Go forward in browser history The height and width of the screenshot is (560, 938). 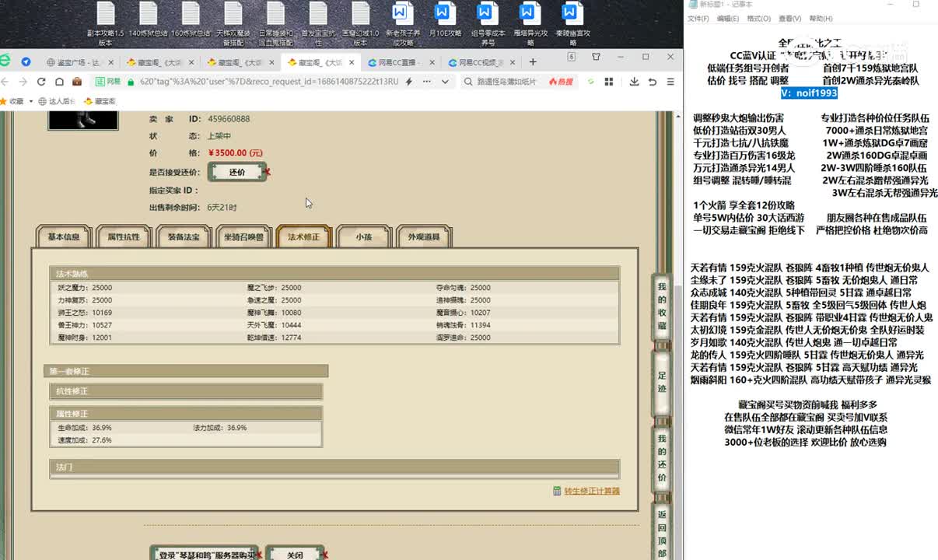point(23,82)
